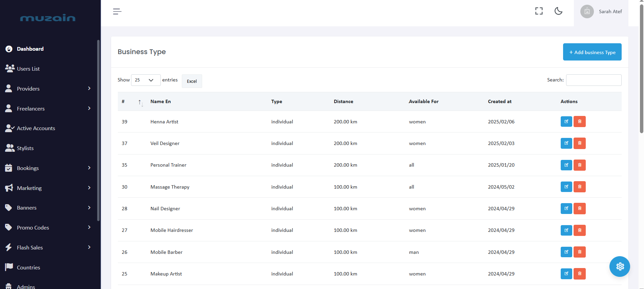This screenshot has height=289, width=644.
Task: Export table with Excel button
Action: (192, 81)
